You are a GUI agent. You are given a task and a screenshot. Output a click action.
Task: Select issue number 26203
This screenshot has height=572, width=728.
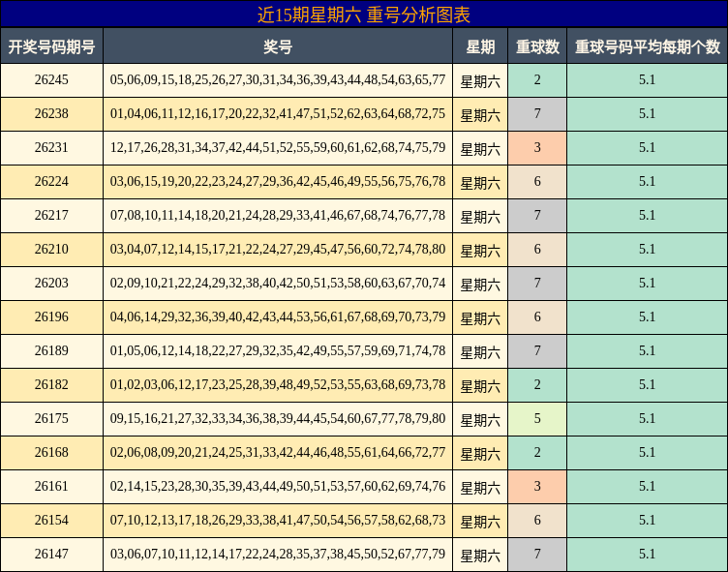[51, 284]
